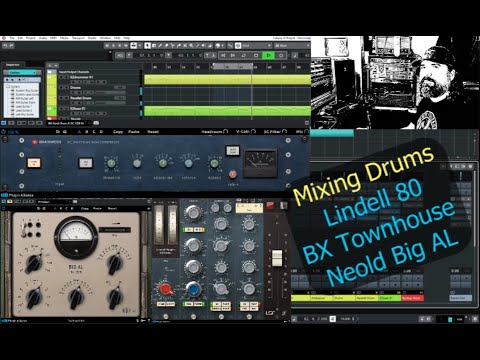
Task: Solo the Drums track
Action: click(x=66, y=88)
